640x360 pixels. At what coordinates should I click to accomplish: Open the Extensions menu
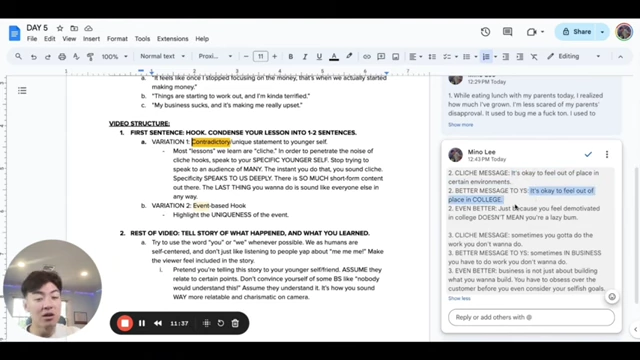tap(173, 39)
